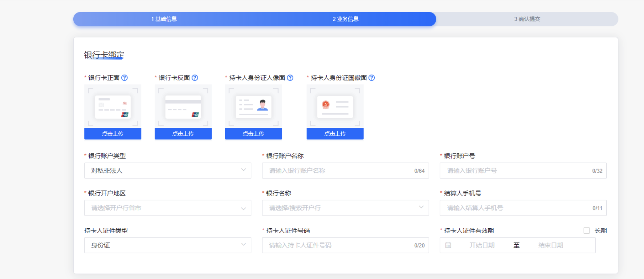Screen dimensions: 644x279
Task: Click help icon beside 银行卡反面
Action: point(195,78)
